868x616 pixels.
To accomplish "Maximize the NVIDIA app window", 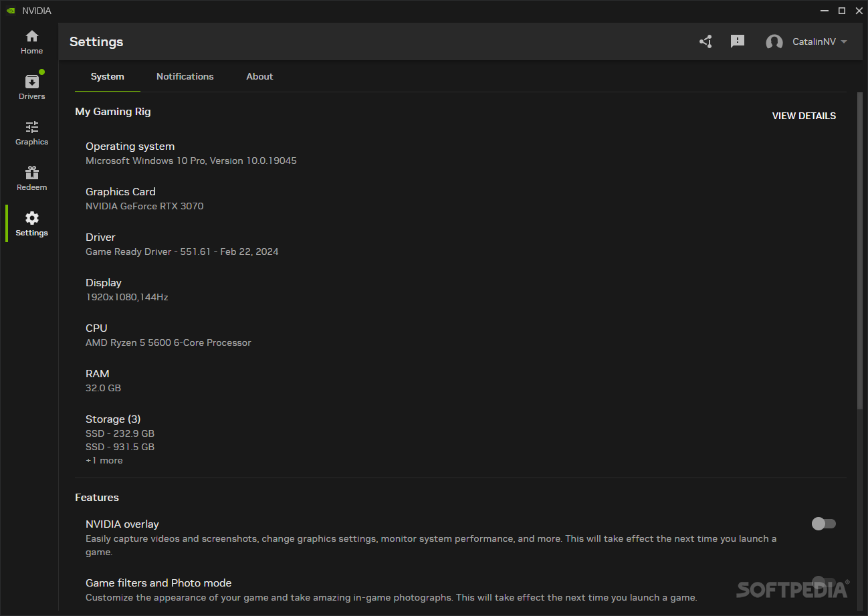I will pos(842,11).
